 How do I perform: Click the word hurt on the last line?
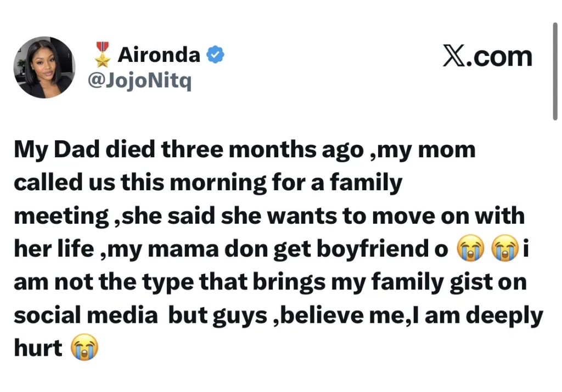point(38,348)
